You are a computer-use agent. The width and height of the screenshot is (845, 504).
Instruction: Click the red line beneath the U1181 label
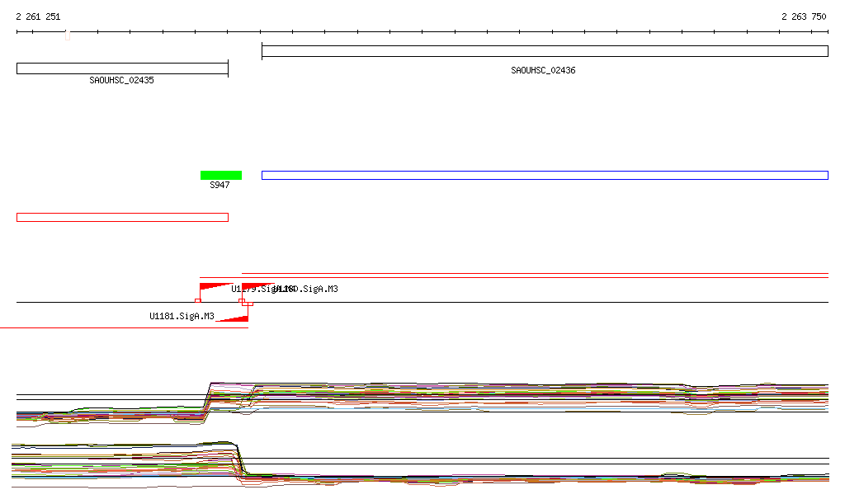click(x=124, y=328)
